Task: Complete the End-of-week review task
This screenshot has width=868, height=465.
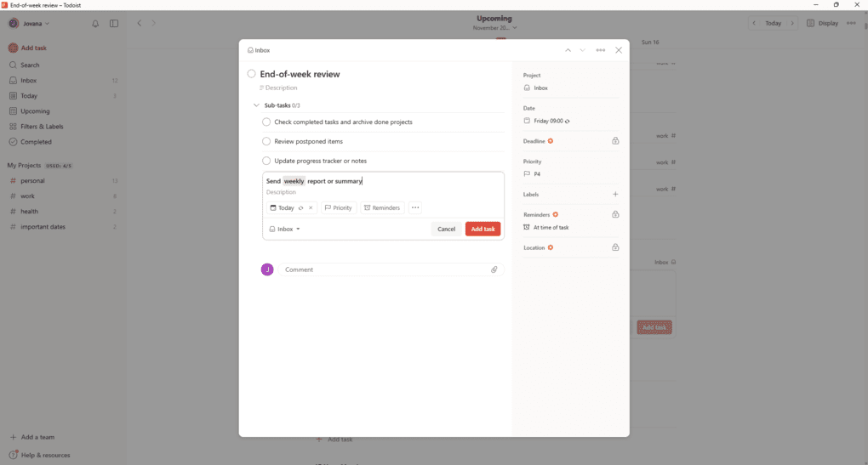Action: tap(251, 74)
